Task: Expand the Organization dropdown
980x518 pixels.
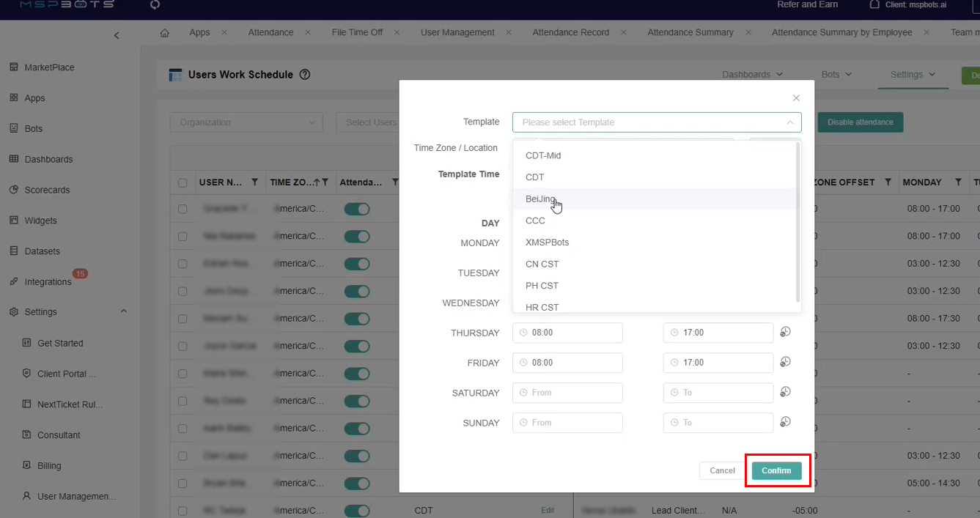Action: 246,122
